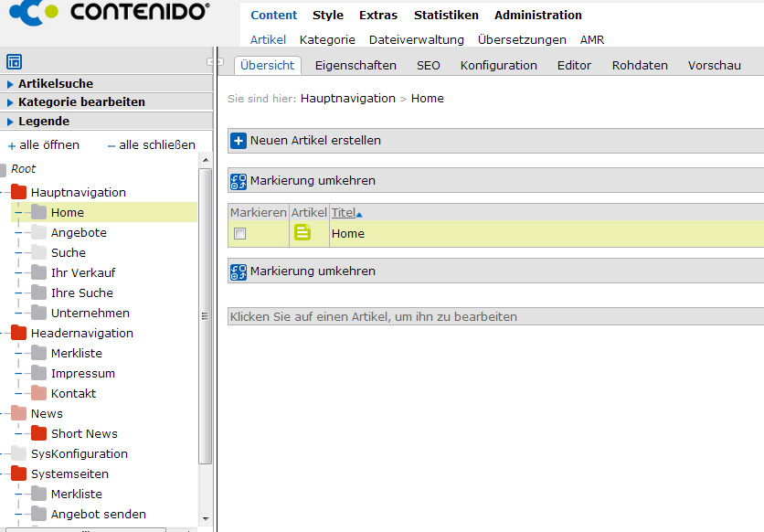
Task: Open all tree nodes via alle öffnen
Action: [44, 145]
